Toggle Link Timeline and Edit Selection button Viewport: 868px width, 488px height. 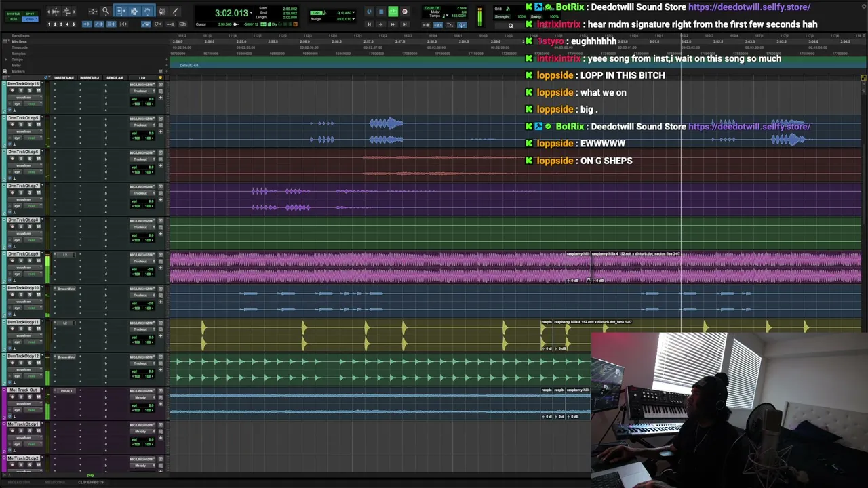[99, 24]
